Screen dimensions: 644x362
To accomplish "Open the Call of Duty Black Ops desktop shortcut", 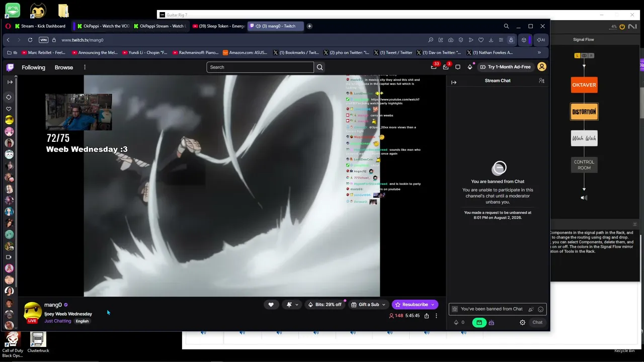I will (x=13, y=345).
